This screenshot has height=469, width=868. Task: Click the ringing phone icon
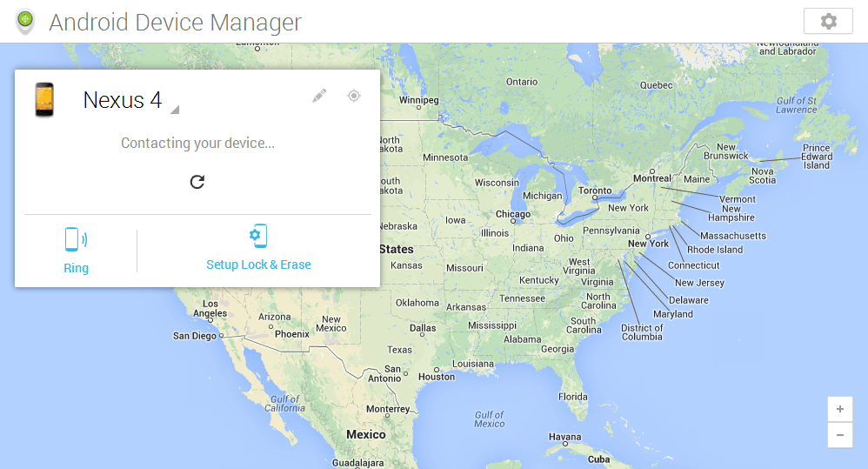point(76,239)
